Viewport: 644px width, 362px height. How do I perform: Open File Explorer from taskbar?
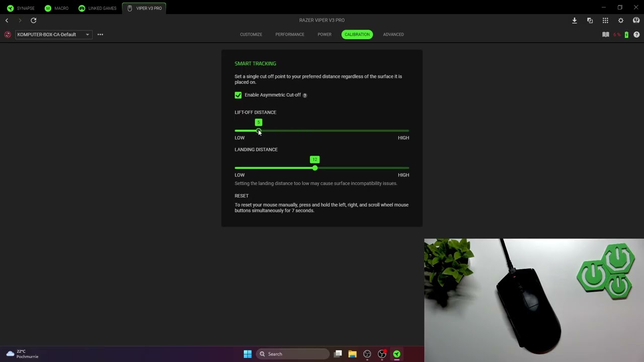[x=353, y=354]
